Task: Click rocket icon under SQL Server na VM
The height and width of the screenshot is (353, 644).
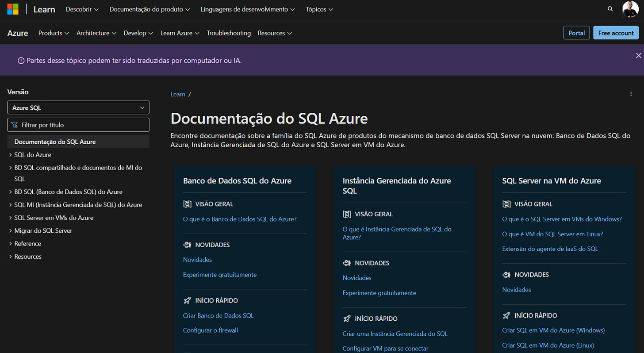Action: [x=506, y=315]
